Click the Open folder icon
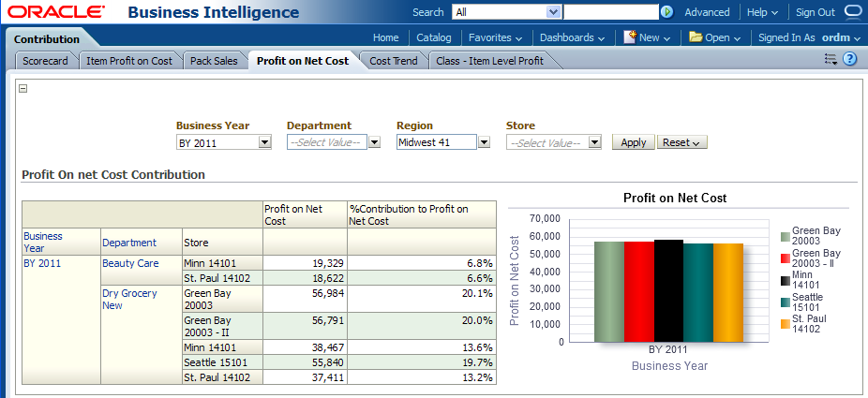Screen dimensions: 868x398 pyautogui.click(x=696, y=37)
